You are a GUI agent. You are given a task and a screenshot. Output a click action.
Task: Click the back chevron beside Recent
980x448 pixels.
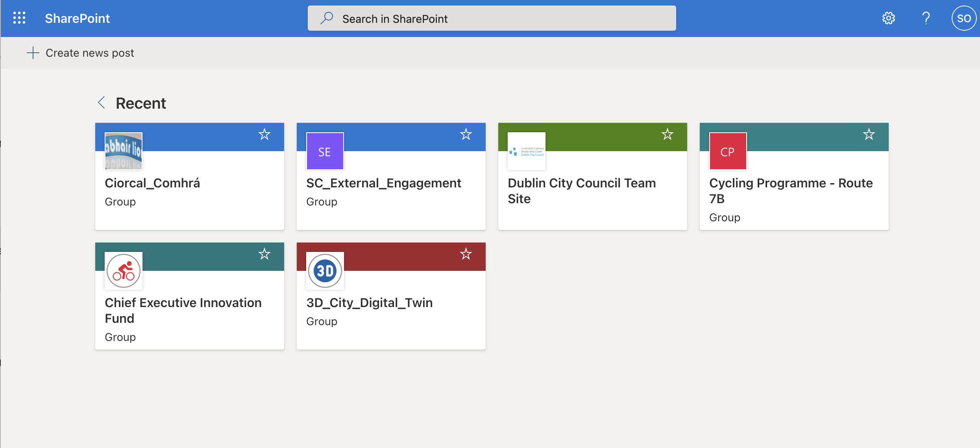[102, 103]
